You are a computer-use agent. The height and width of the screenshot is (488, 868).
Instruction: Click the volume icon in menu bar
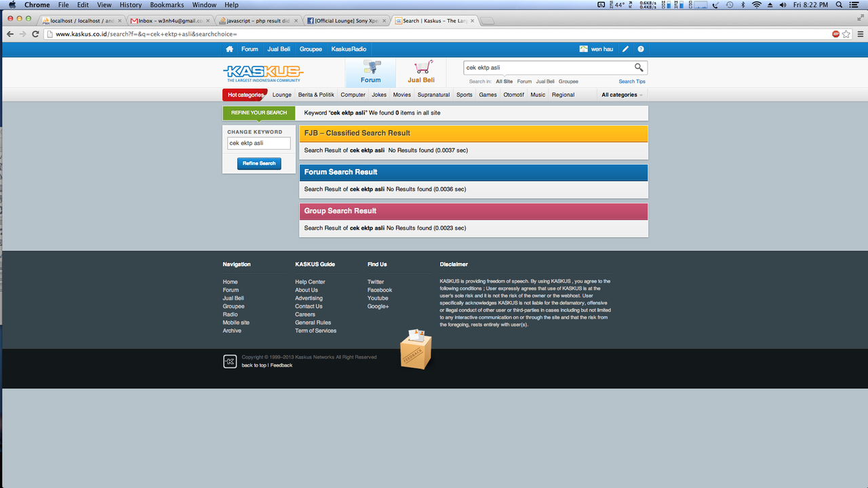click(783, 5)
